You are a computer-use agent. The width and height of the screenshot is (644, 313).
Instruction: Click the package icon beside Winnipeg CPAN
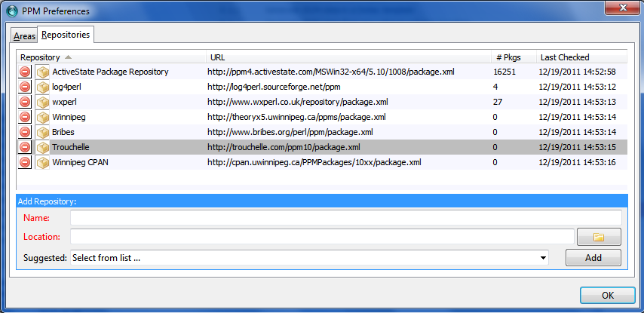click(42, 162)
